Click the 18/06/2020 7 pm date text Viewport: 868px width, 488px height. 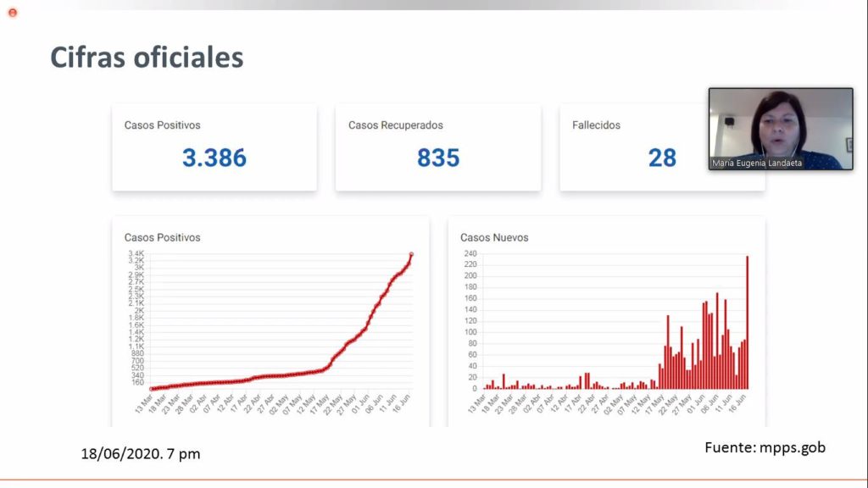(141, 454)
